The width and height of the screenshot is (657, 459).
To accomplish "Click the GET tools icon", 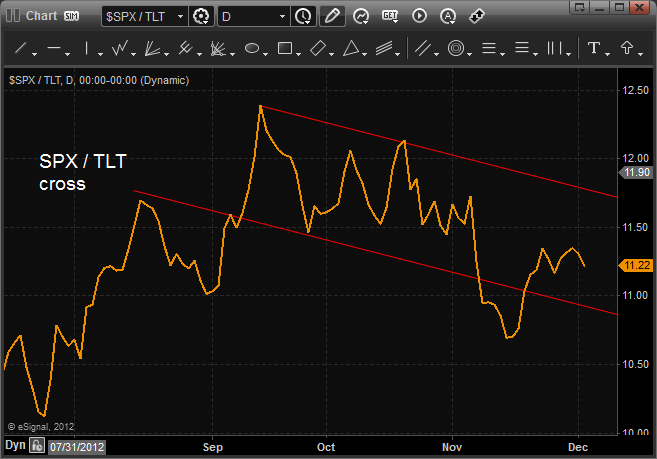I will pyautogui.click(x=390, y=16).
